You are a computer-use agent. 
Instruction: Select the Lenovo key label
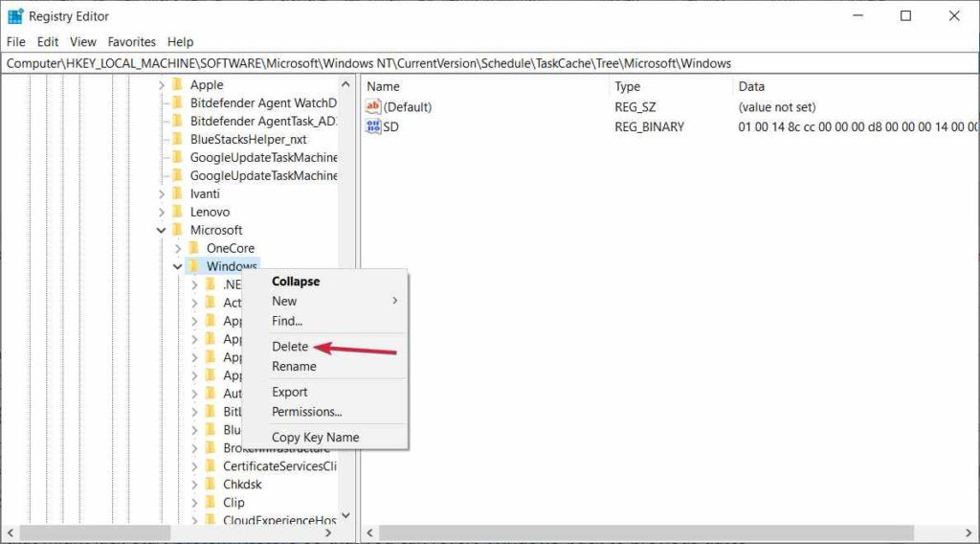click(x=210, y=212)
